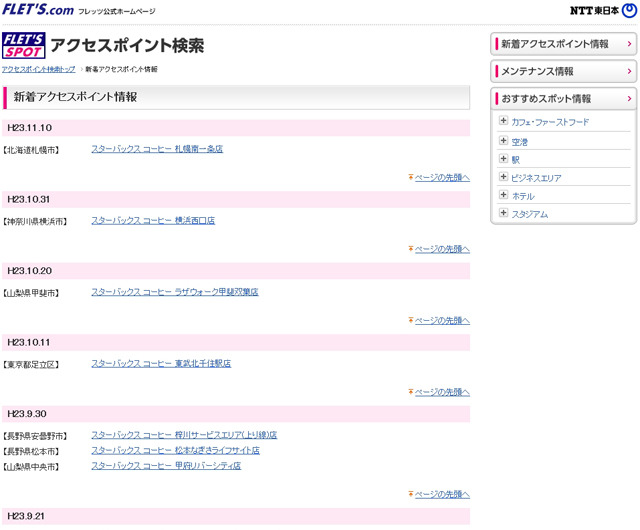Open Starbucks 札幌南一条店 link
640x530 pixels.
pos(157,149)
